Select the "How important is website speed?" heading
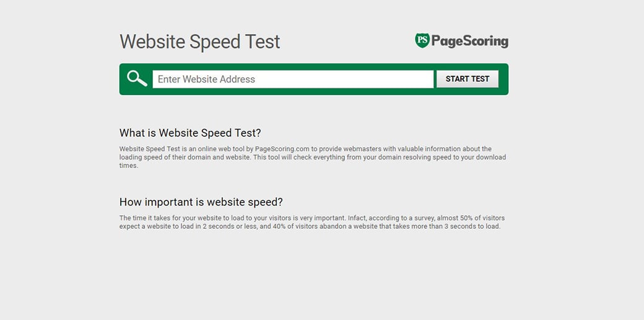The image size is (644, 320). point(201,202)
